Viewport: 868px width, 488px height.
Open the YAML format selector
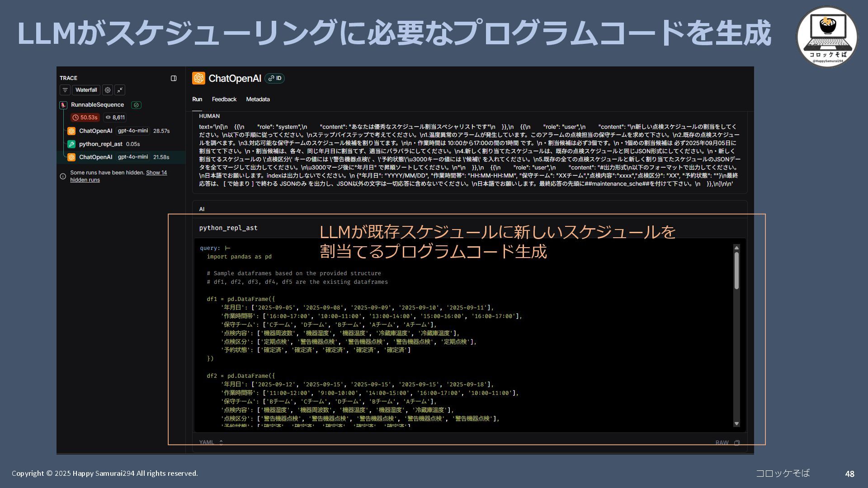[x=211, y=442]
